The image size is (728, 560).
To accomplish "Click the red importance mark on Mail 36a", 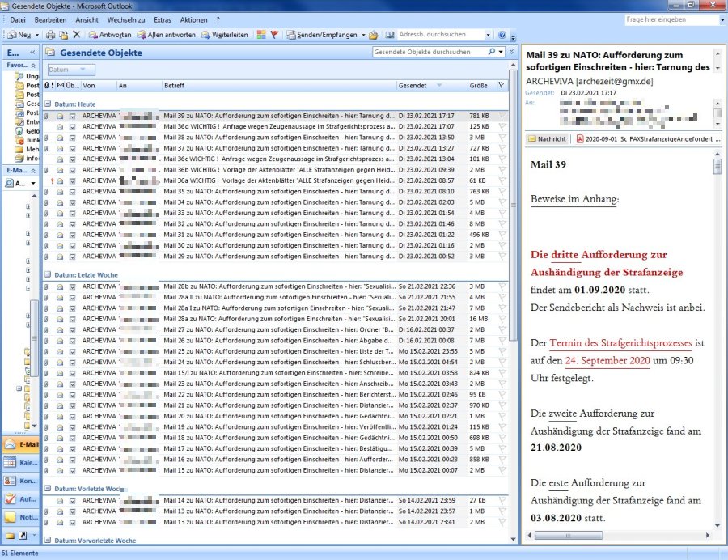I will pyautogui.click(x=53, y=180).
